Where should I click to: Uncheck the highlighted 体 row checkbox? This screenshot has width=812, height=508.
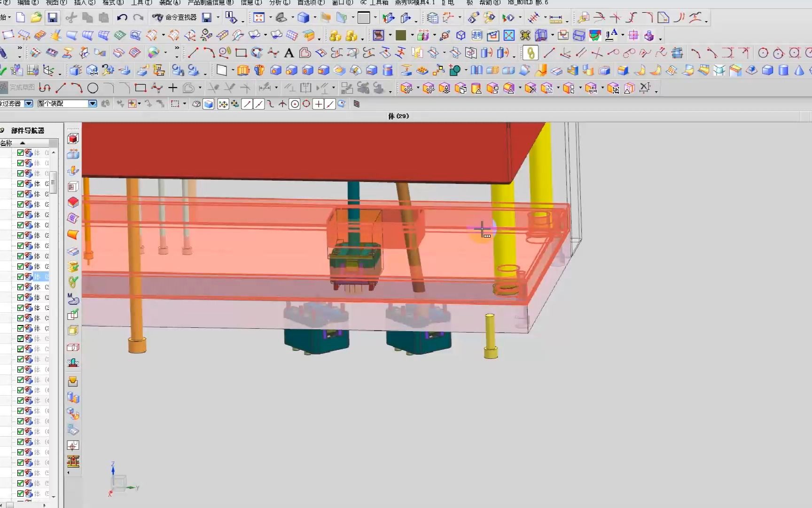coord(20,277)
